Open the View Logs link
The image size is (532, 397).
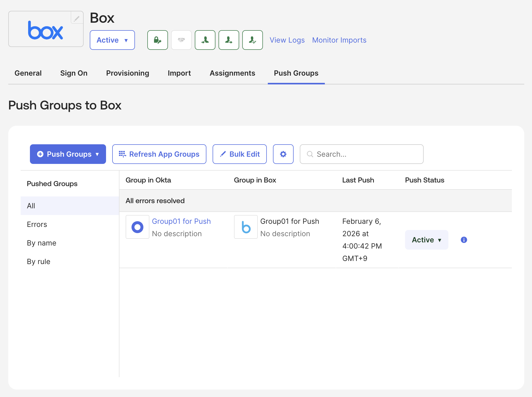pos(287,40)
